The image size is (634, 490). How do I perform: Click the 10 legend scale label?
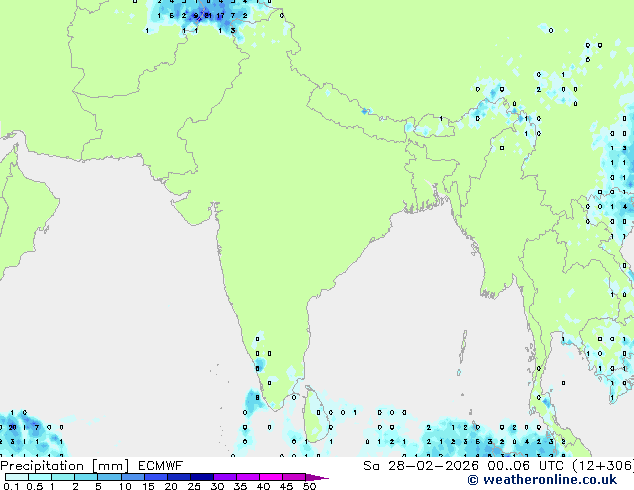tap(125, 486)
